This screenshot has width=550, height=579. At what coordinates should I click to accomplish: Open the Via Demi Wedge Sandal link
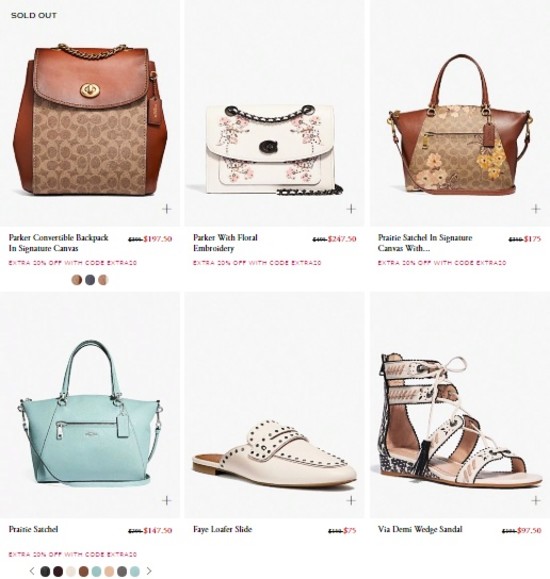[420, 529]
